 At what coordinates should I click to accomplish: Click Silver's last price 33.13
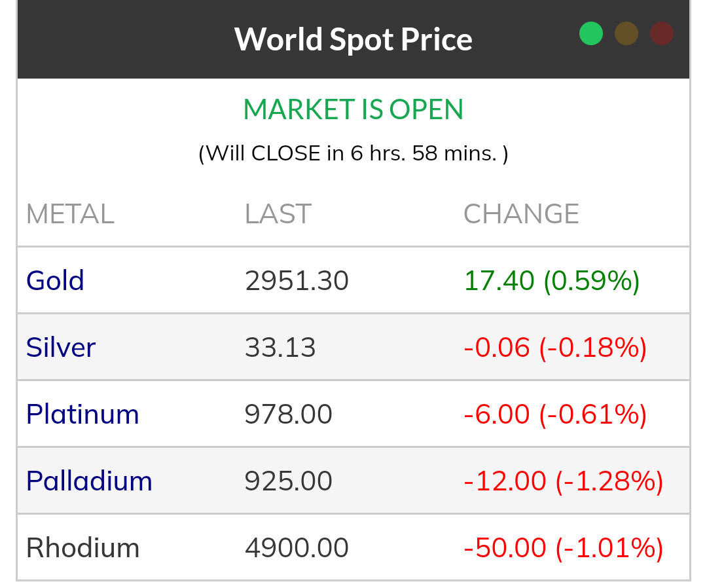point(280,347)
